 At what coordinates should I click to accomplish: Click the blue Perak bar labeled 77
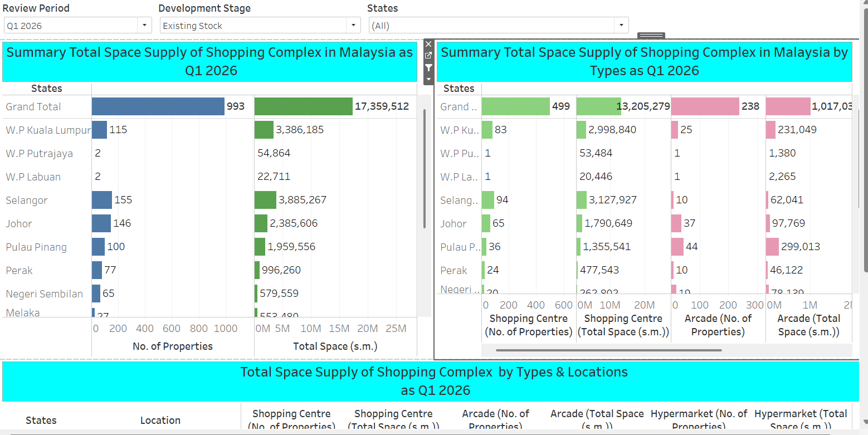click(97, 270)
